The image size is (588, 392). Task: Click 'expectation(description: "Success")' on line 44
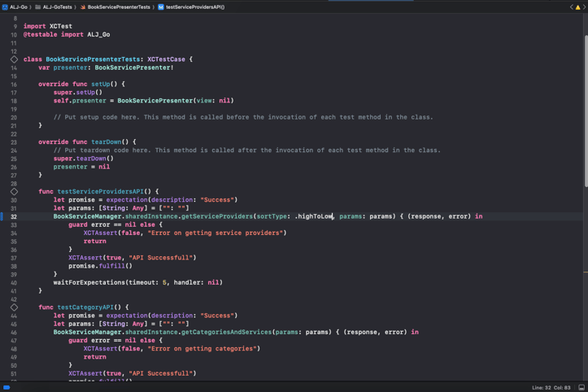[172, 315]
